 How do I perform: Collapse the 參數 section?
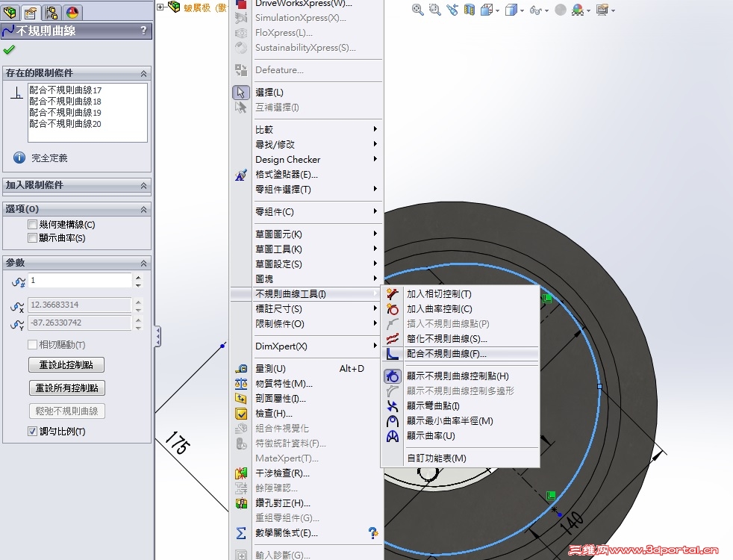coord(143,263)
